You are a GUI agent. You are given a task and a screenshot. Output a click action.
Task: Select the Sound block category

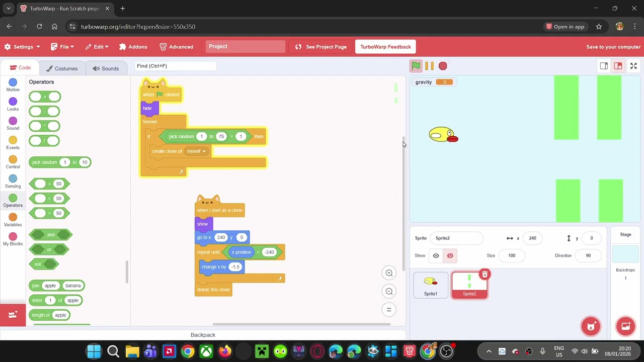point(13,124)
